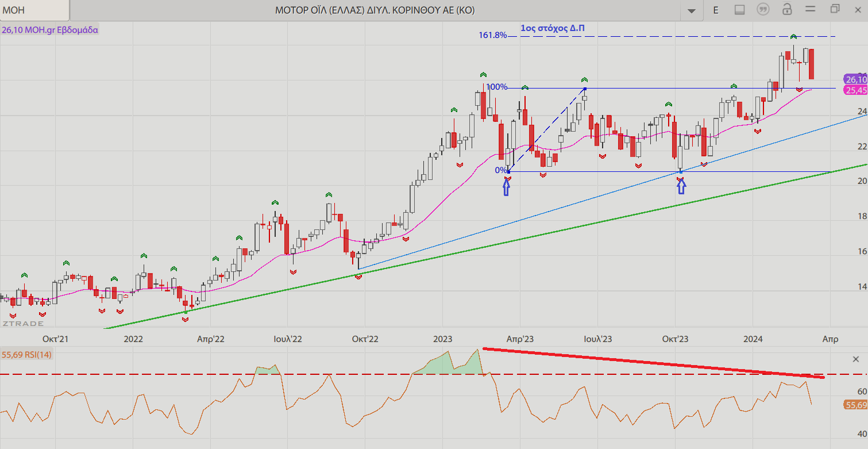868x449 pixels.
Task: Click the RSI axis value 60
Action: (862, 392)
